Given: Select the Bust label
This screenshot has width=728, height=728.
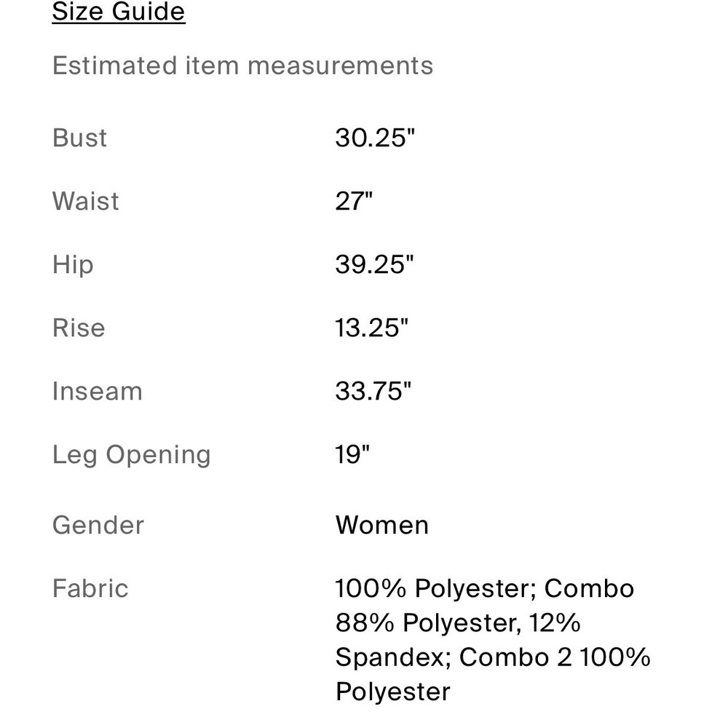Looking at the screenshot, I should coord(79,138).
